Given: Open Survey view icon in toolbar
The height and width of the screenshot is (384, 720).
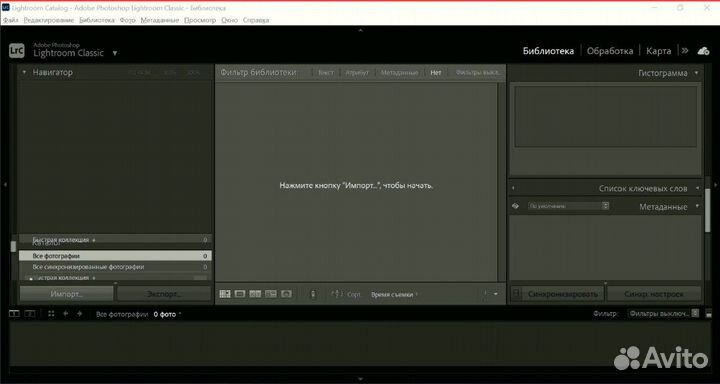Looking at the screenshot, I should coord(271,294).
